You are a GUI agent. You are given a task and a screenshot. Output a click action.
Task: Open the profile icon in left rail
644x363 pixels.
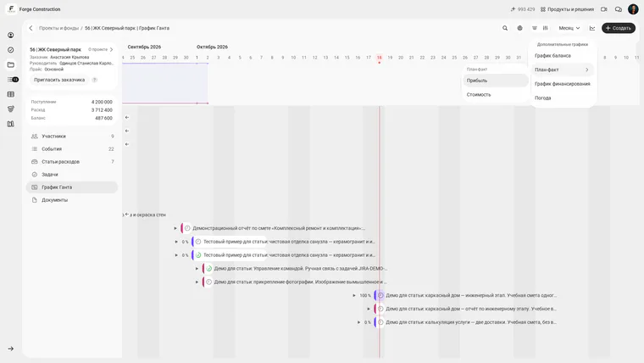pyautogui.click(x=11, y=36)
